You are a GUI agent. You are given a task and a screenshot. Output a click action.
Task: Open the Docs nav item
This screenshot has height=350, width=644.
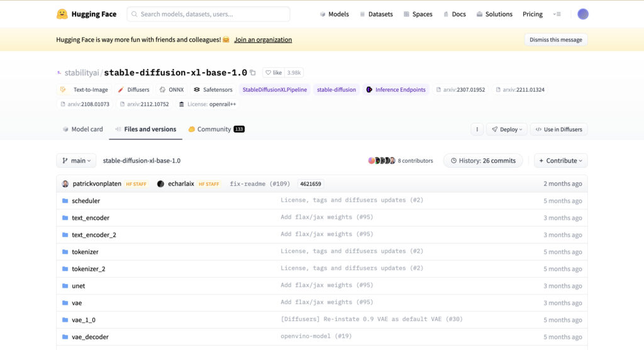click(x=455, y=14)
